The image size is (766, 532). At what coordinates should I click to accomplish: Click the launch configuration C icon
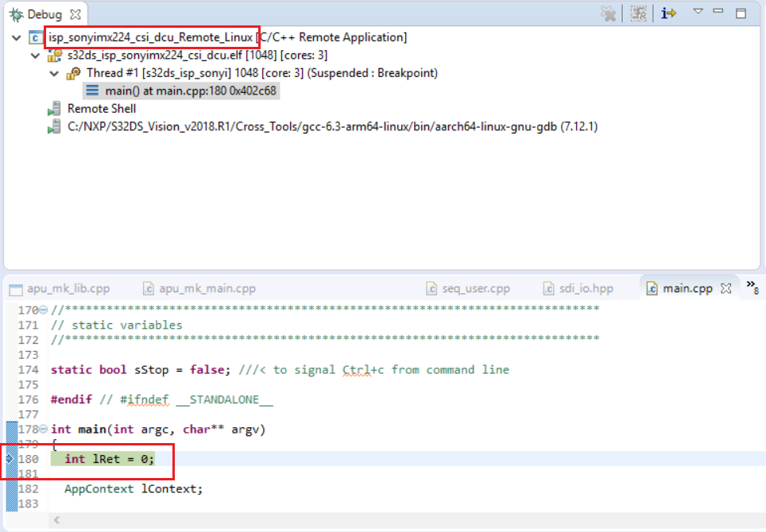tap(36, 37)
